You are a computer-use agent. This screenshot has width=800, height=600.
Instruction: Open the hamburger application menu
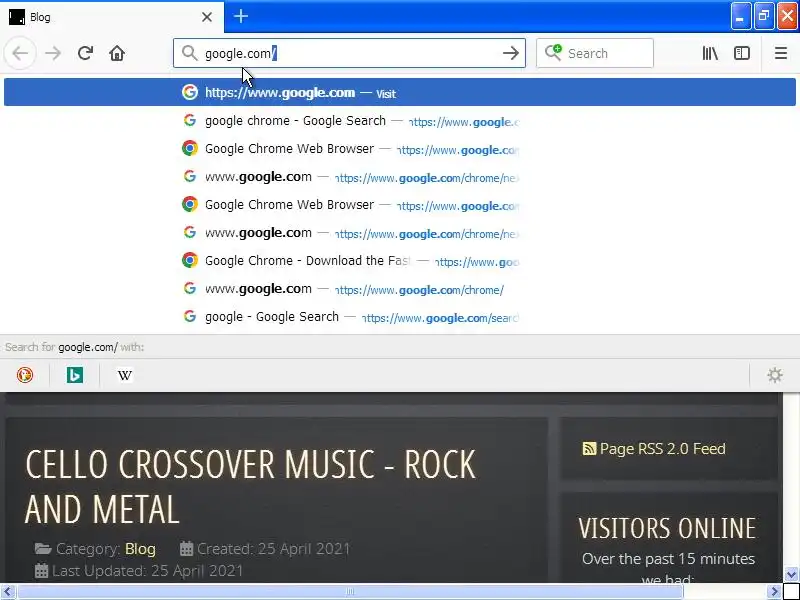coord(781,53)
